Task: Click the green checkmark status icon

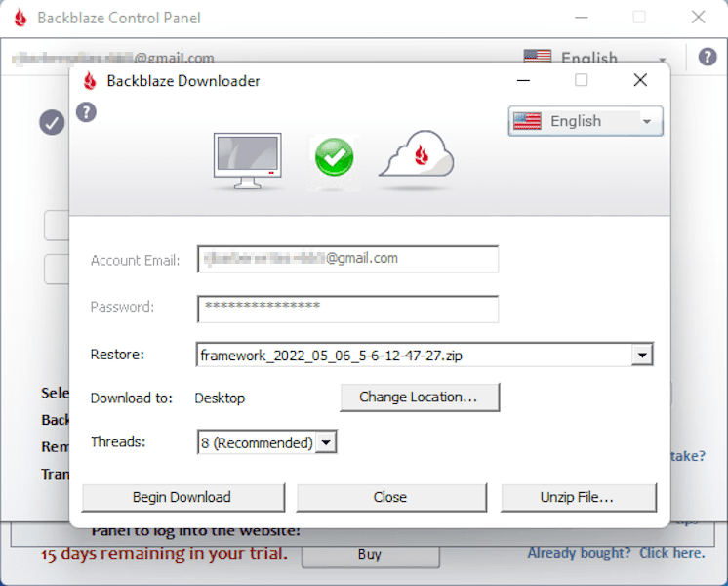Action: pyautogui.click(x=334, y=157)
